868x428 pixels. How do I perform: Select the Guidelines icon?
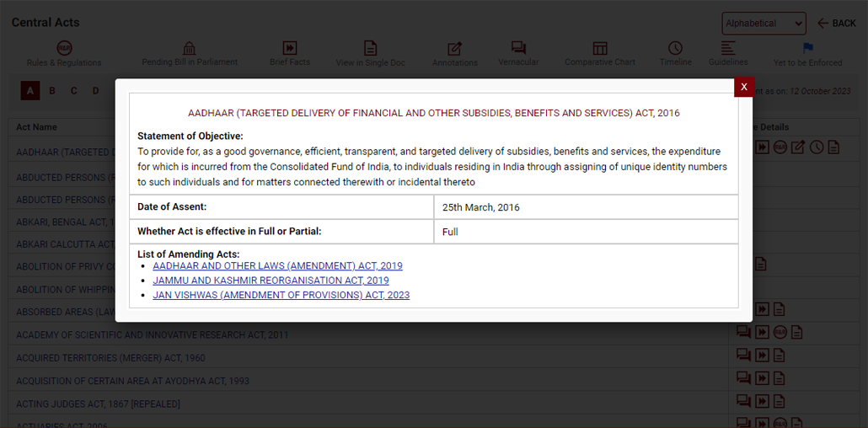point(728,48)
